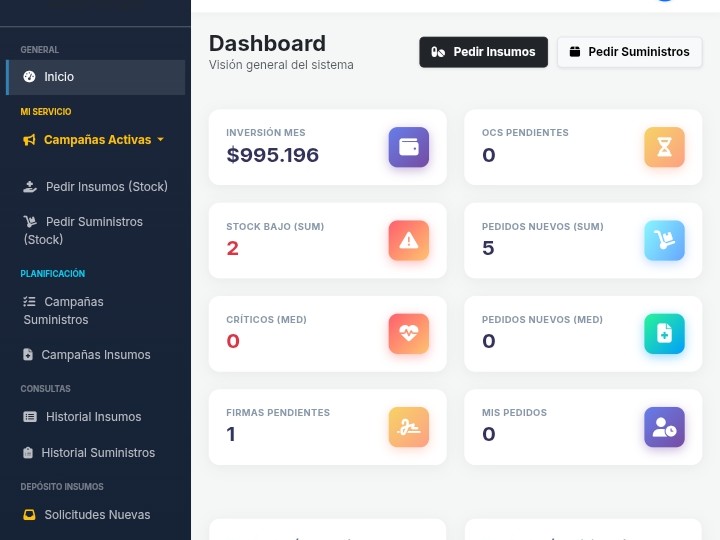Click the hourglass icon on OCS Pendientes card

(x=664, y=148)
